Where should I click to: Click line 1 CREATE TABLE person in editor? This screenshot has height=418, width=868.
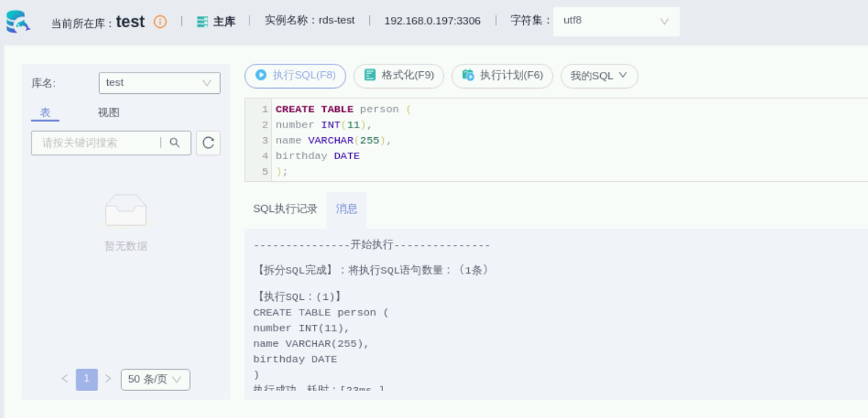point(343,109)
